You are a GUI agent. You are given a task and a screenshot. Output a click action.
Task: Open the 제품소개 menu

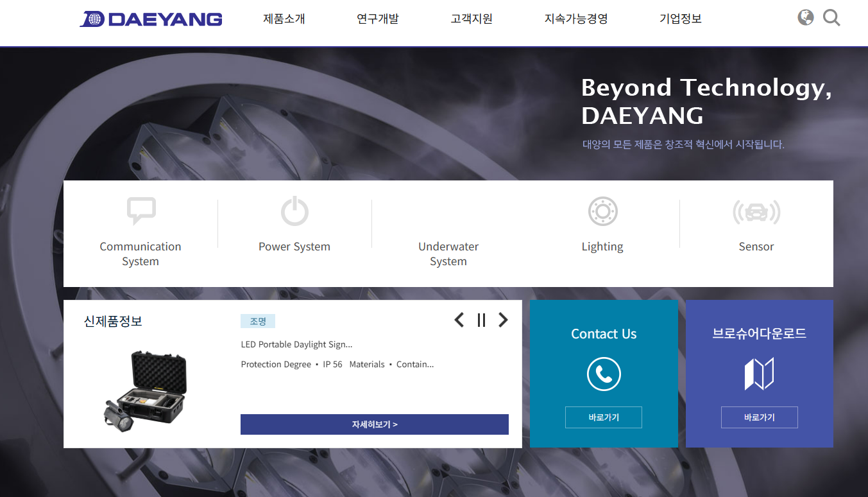point(284,19)
